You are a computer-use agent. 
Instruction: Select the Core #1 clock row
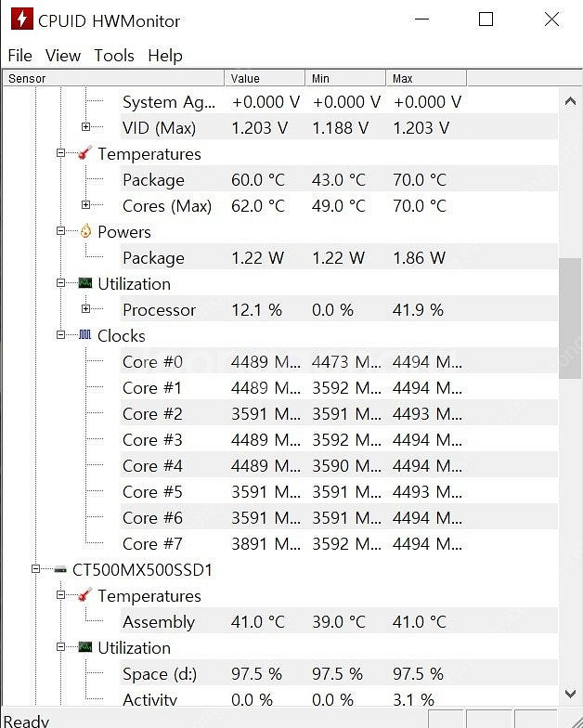(x=339, y=388)
